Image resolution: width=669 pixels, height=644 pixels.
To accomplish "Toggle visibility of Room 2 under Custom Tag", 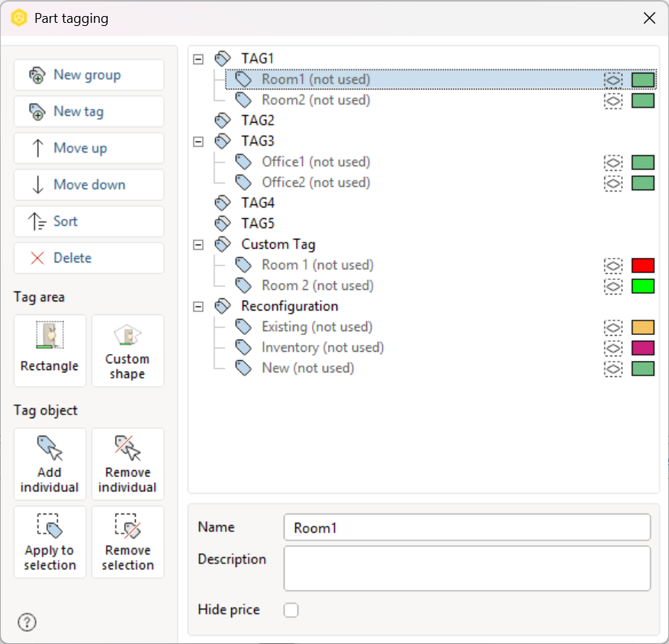I will 613,286.
